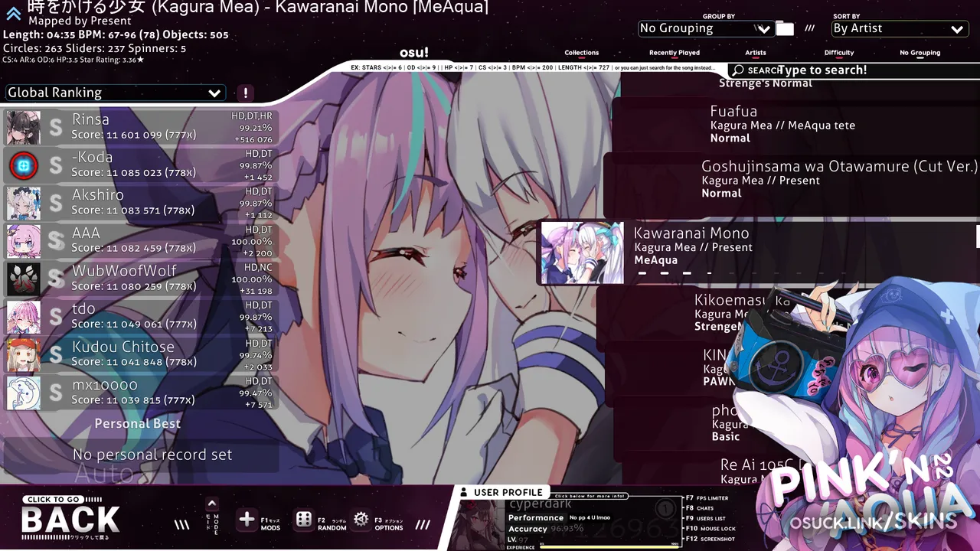980x551 pixels.
Task: Select the Strenge's Normal difficulty entry
Action: click(766, 83)
